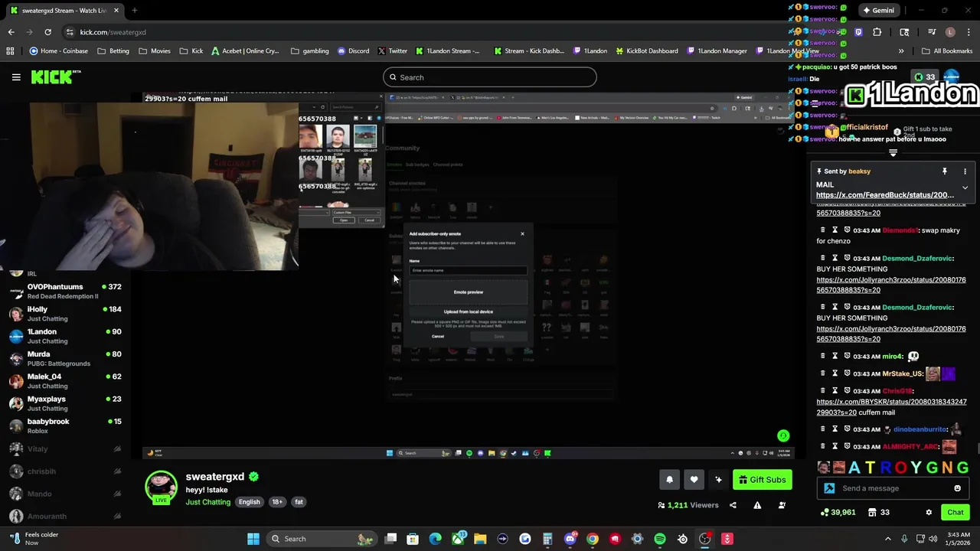The width and height of the screenshot is (980, 551).
Task: Open the 1Landon Manager bookmark
Action: (x=717, y=51)
